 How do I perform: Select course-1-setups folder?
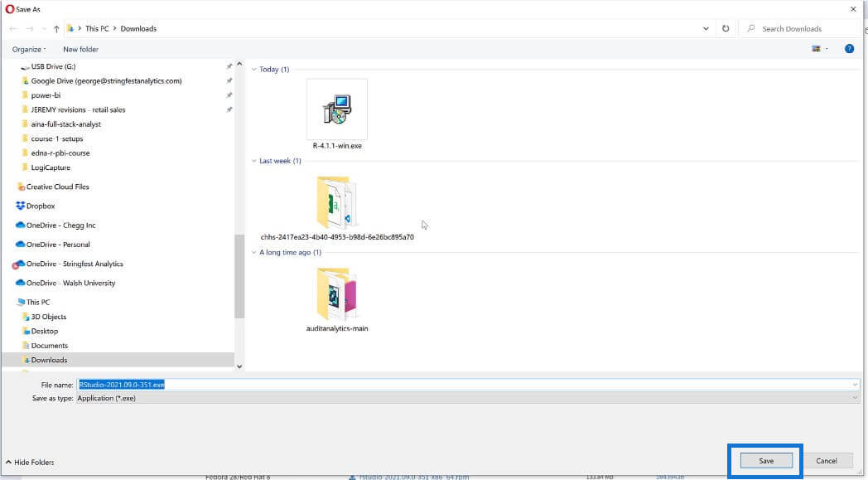[x=57, y=138]
